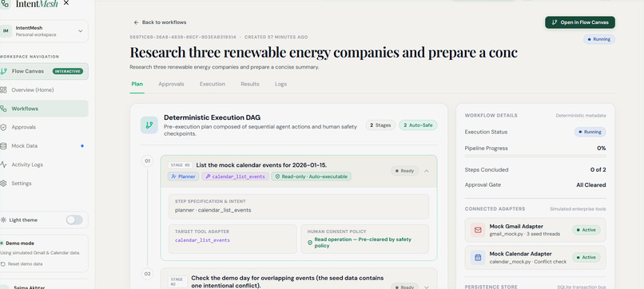Click the Stage 01 title text
The image size is (644, 289).
tap(261, 165)
